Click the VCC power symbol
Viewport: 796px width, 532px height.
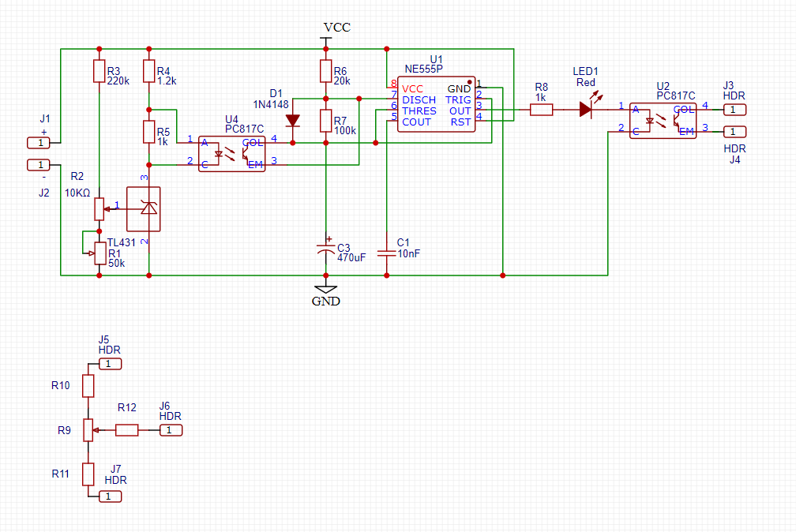325,36
